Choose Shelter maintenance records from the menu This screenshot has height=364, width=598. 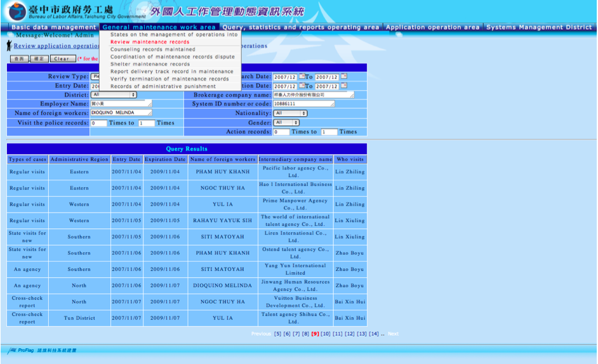pos(150,64)
